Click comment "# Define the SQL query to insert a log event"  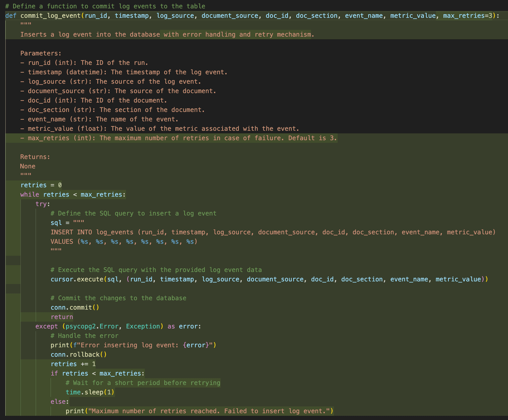point(134,213)
